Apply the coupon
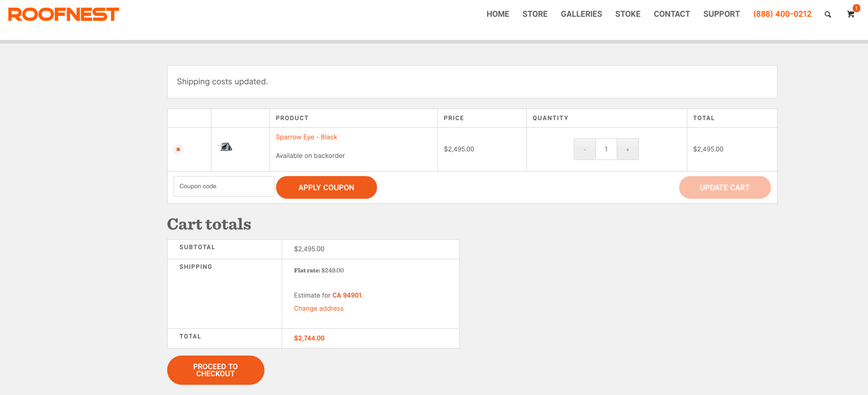The image size is (868, 395). coord(327,187)
